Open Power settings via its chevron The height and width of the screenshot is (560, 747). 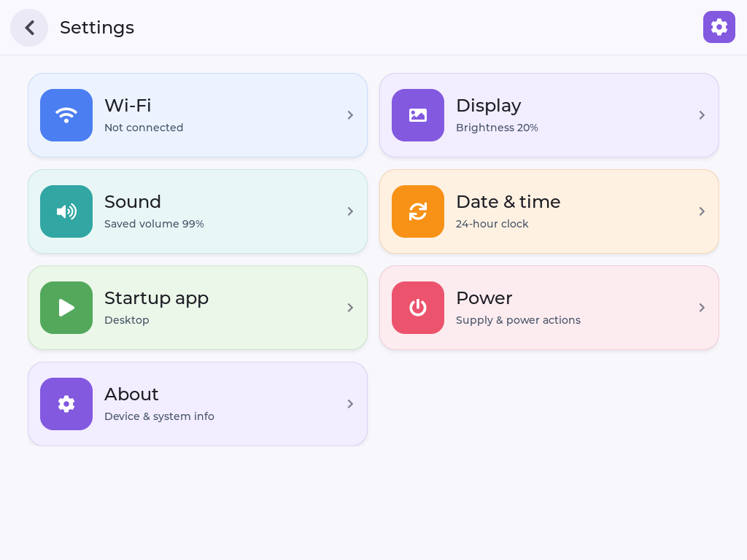click(x=702, y=308)
